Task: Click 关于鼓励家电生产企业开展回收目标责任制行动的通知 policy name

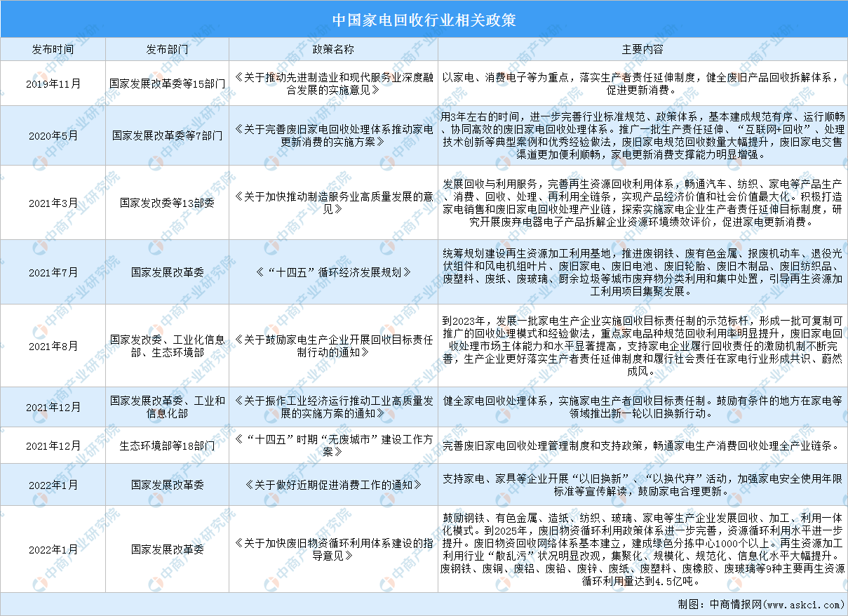Action: coord(333,346)
